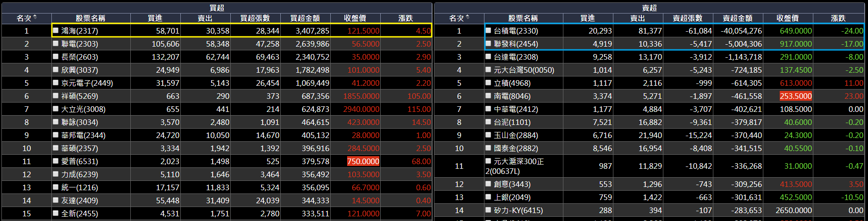
Task: Click net buy amount 3,407,285
Action: coord(313,31)
